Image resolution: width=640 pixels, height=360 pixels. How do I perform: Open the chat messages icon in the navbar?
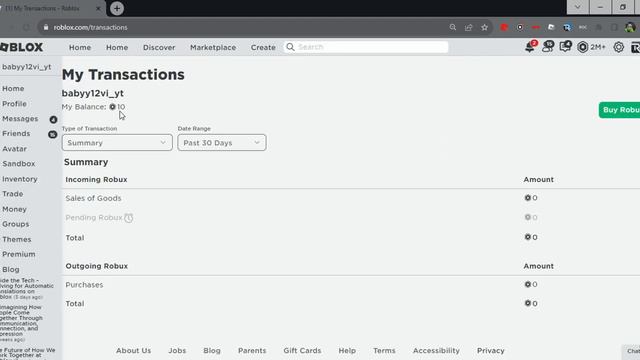point(565,47)
